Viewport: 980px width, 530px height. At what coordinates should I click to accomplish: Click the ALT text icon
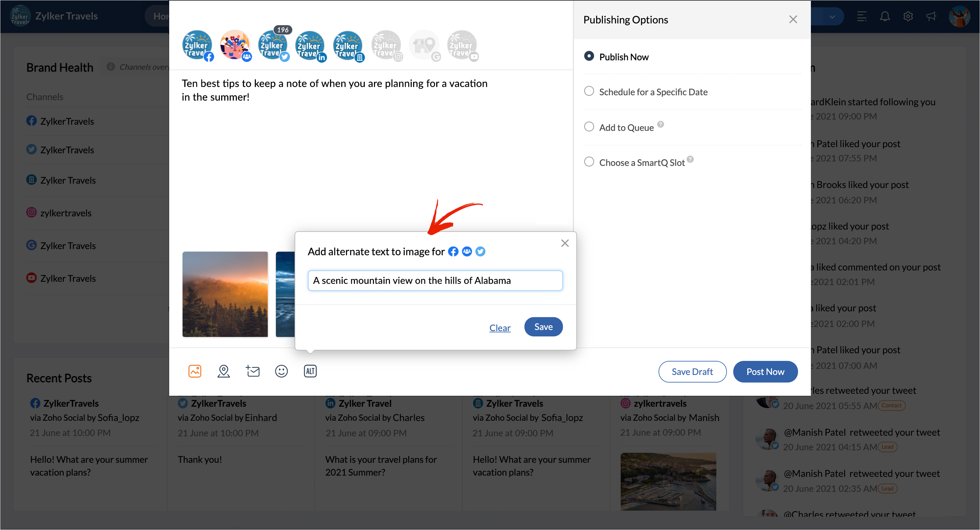[310, 371]
